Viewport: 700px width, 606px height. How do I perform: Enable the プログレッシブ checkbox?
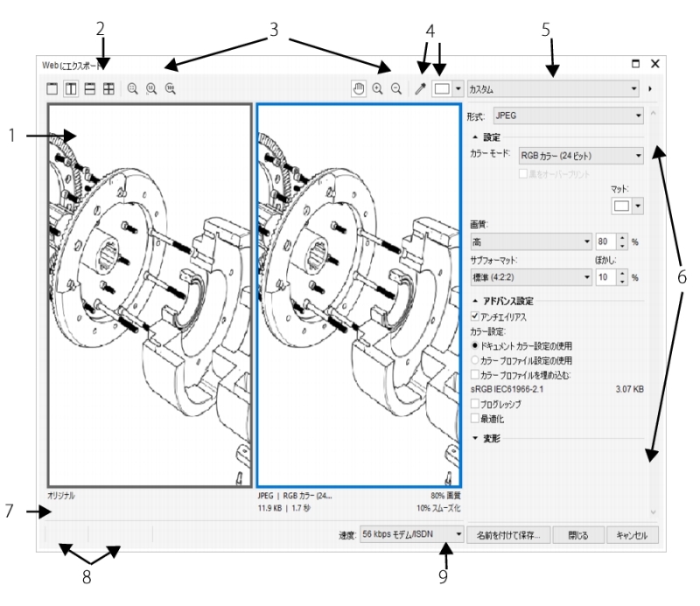click(475, 404)
